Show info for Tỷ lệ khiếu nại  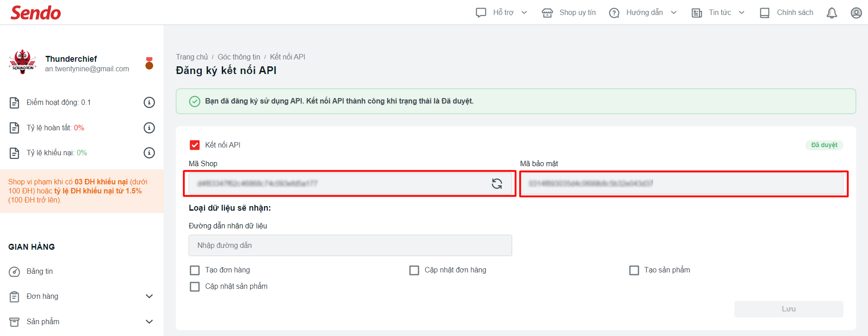149,153
